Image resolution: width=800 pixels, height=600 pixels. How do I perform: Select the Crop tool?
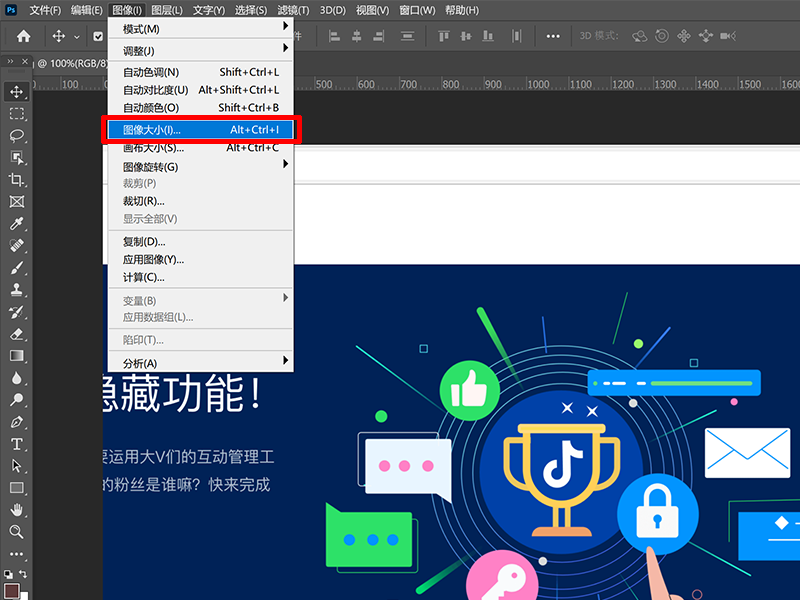pyautogui.click(x=17, y=179)
